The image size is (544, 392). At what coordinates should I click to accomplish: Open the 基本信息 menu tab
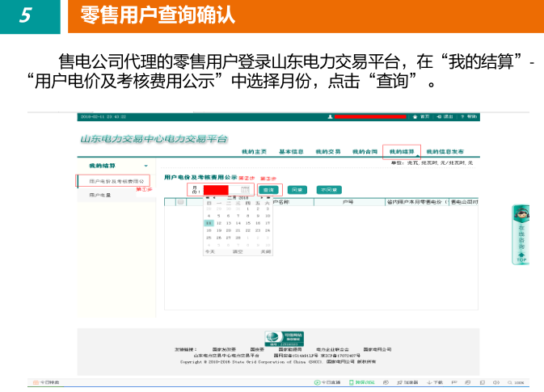click(291, 151)
